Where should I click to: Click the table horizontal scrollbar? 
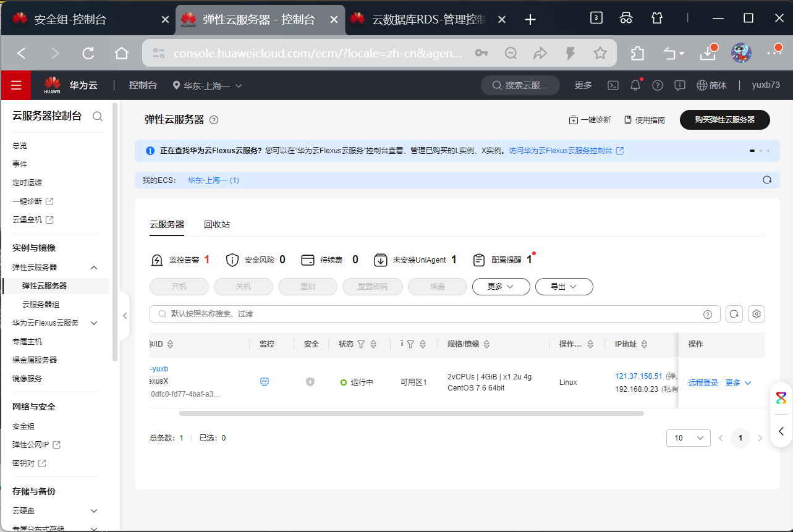point(412,413)
